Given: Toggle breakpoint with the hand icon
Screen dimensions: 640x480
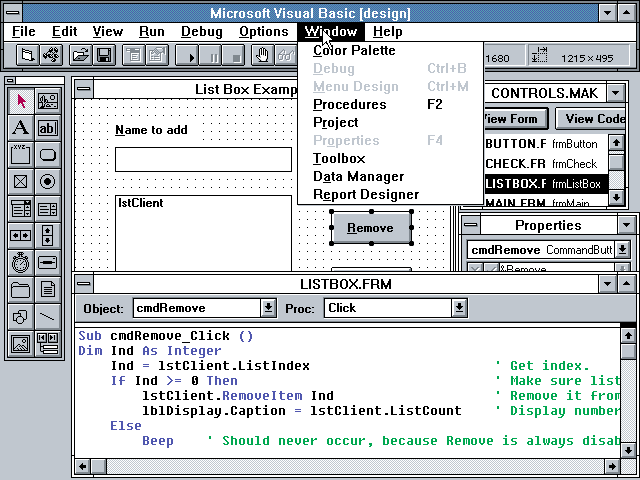Looking at the screenshot, I should pos(261,55).
